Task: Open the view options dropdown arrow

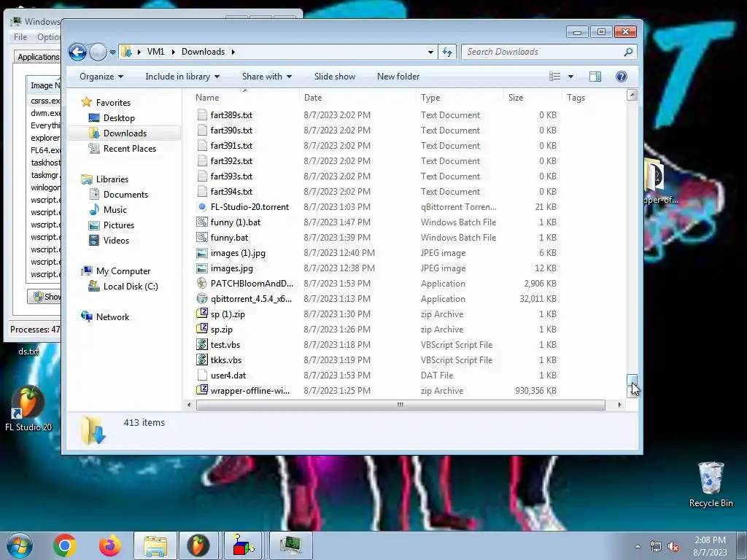Action: click(x=570, y=77)
